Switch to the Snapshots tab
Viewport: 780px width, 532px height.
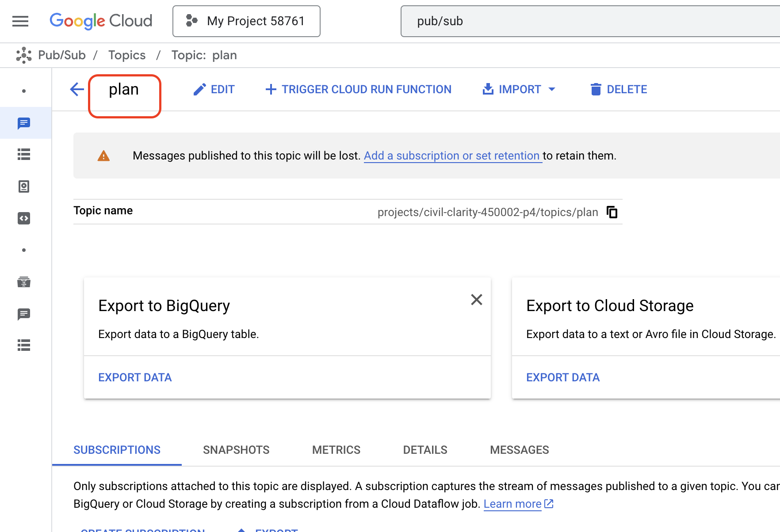236,450
